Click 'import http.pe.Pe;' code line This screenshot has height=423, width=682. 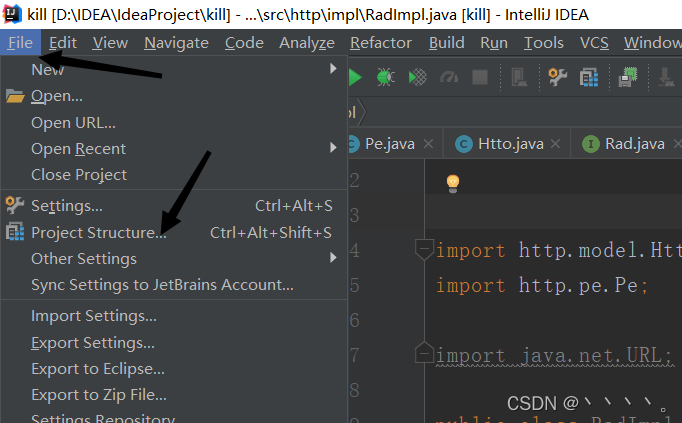(x=542, y=286)
